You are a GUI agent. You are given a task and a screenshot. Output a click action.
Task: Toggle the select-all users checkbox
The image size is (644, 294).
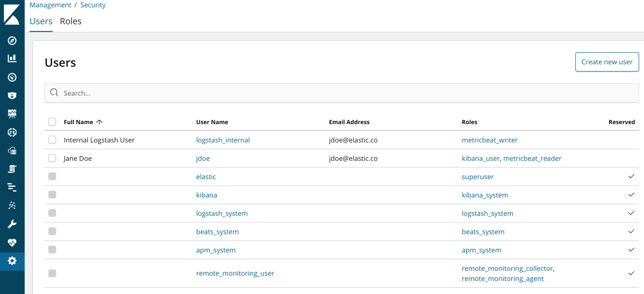tap(52, 122)
